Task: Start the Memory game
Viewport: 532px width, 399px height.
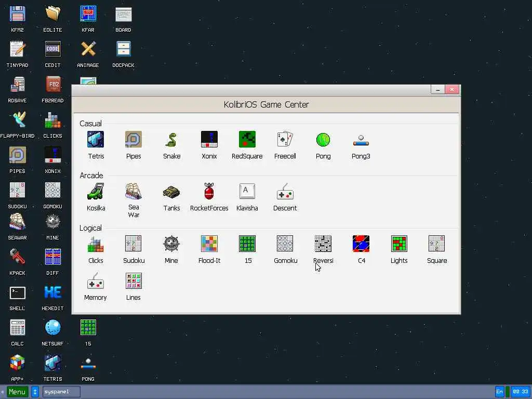Action: point(96,281)
